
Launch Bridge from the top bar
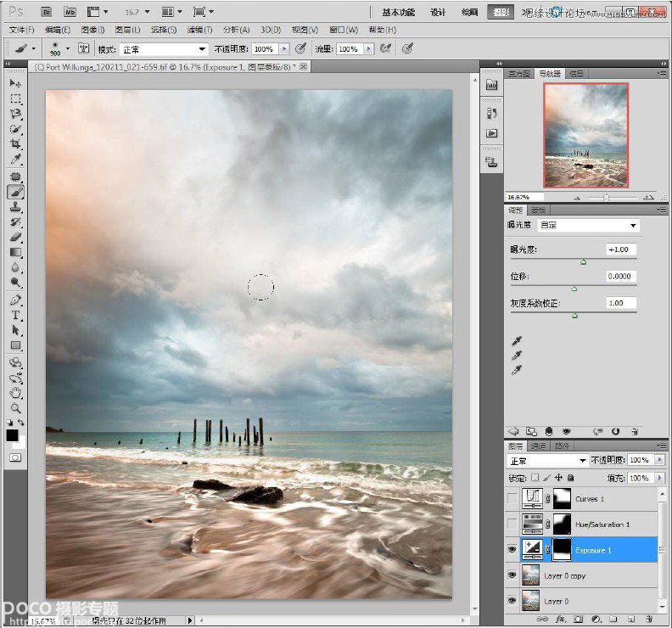[47, 12]
